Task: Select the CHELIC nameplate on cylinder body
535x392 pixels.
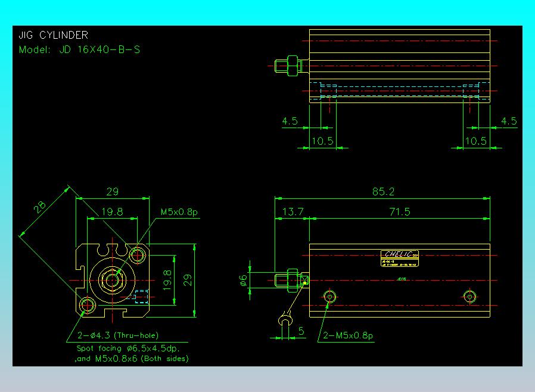Action: tap(400, 259)
